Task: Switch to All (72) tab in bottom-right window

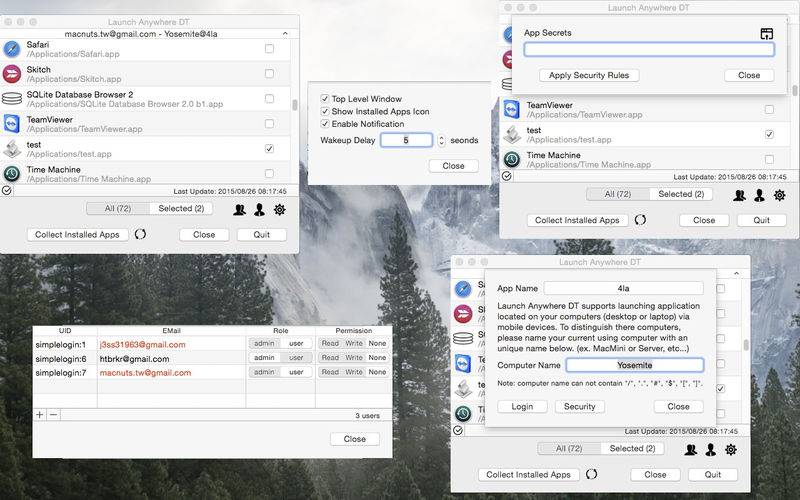Action: 569,448
